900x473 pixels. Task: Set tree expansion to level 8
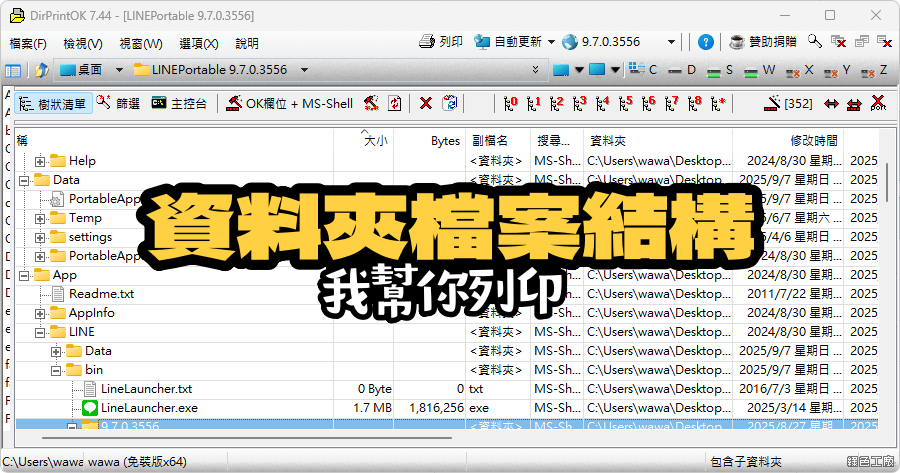[x=694, y=103]
